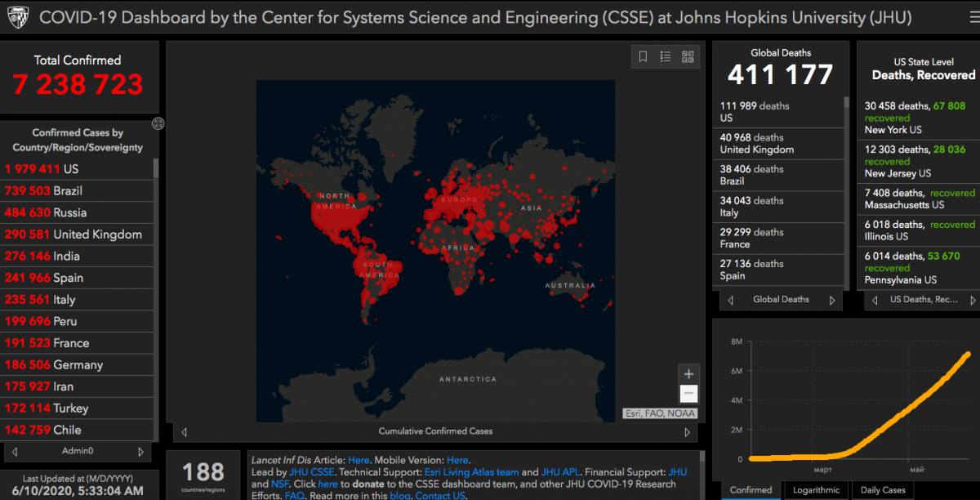Click 34 043 deaths Italy entry

coord(778,207)
